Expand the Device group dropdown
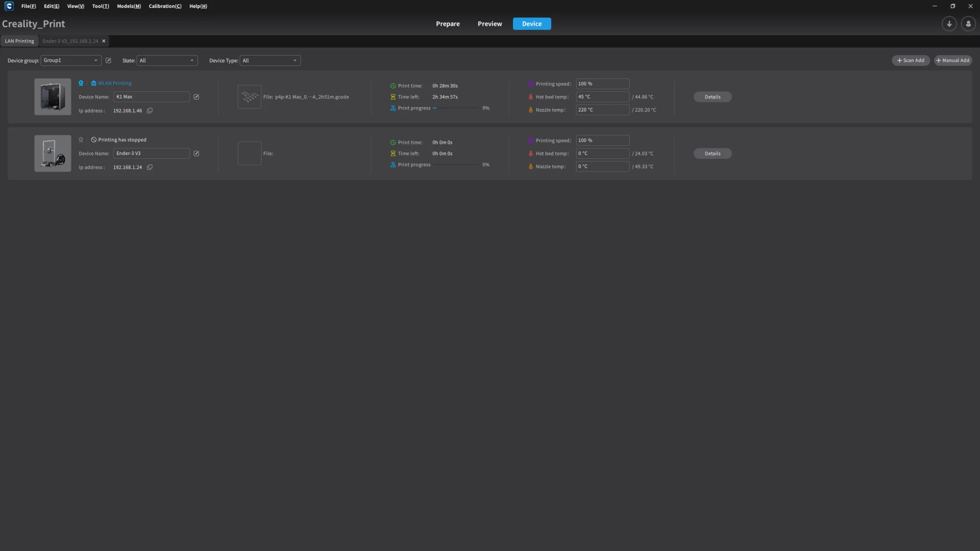Image resolution: width=980 pixels, height=551 pixels. click(71, 60)
